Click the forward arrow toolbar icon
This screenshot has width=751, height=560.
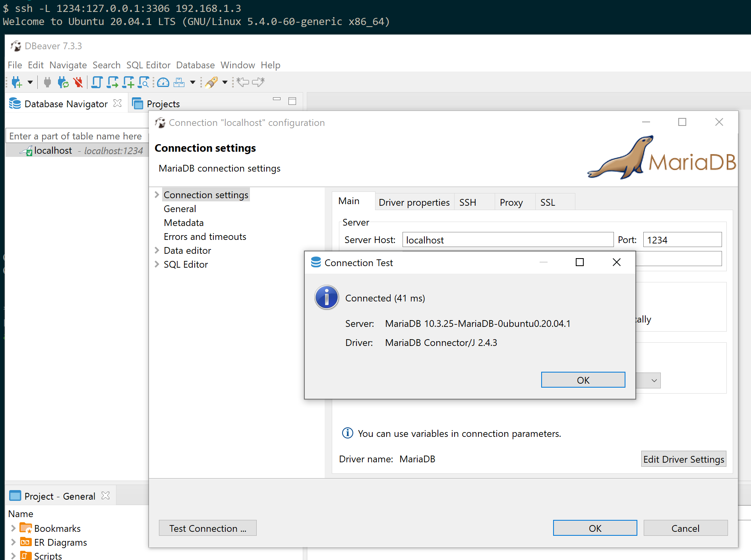pos(258,82)
